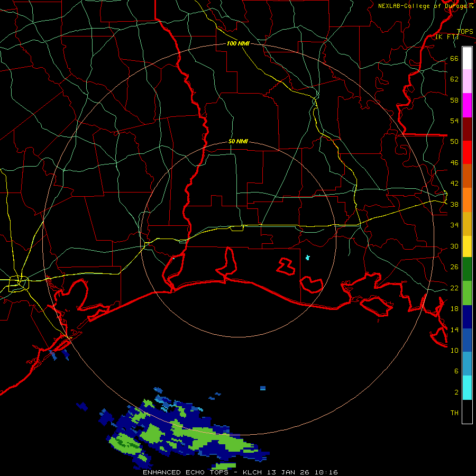Click the isolated blue echo pixel offshore

pos(263,388)
